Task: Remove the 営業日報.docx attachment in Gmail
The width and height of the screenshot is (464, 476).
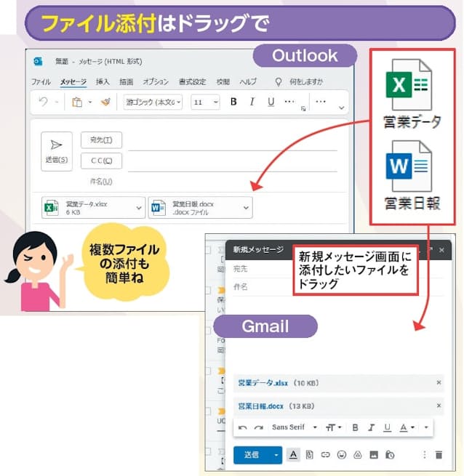Action: 439,406
